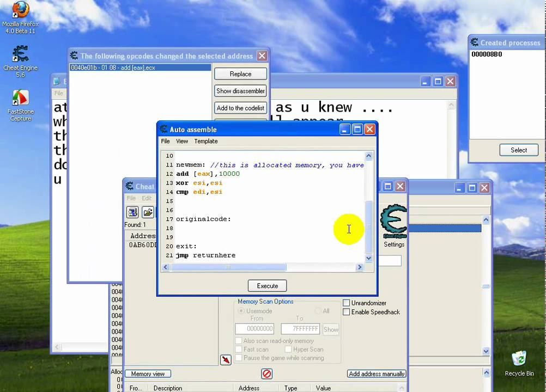The image size is (546, 392).
Task: Launch FastStone Capture desktop icon
Action: [21, 105]
